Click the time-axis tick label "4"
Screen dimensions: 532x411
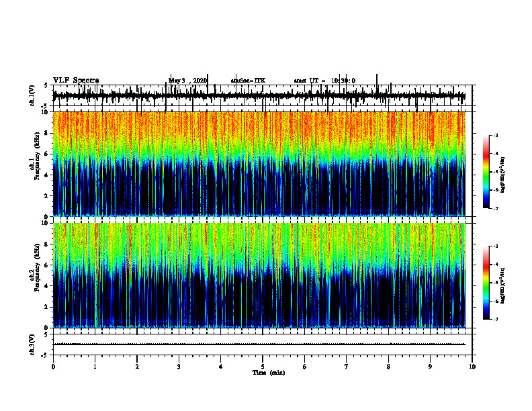(x=221, y=367)
